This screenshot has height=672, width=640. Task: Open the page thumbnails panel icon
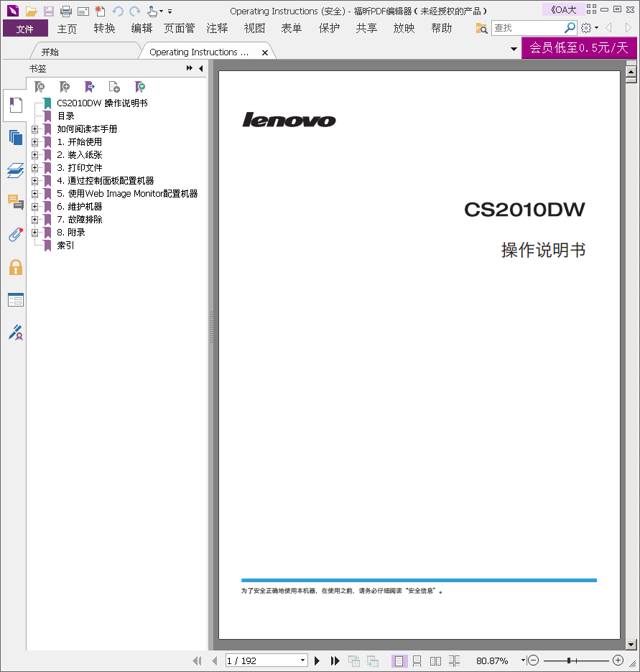point(15,138)
